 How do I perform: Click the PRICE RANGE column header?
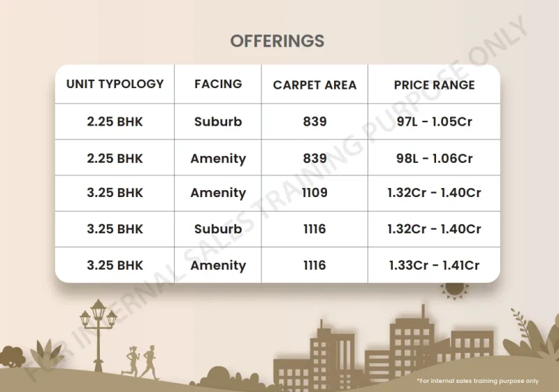[434, 85]
